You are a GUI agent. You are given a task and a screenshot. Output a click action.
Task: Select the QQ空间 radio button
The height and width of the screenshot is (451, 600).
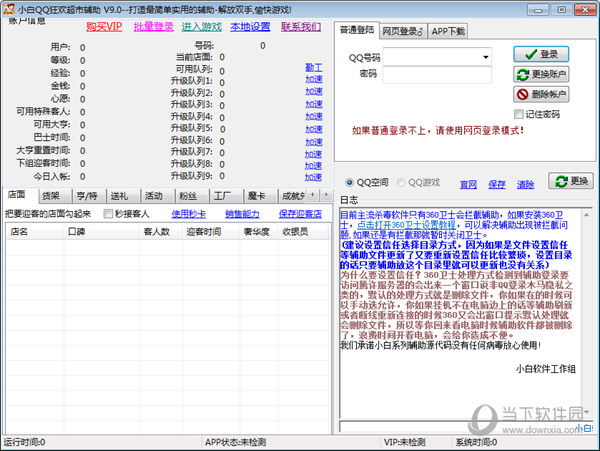coord(349,182)
